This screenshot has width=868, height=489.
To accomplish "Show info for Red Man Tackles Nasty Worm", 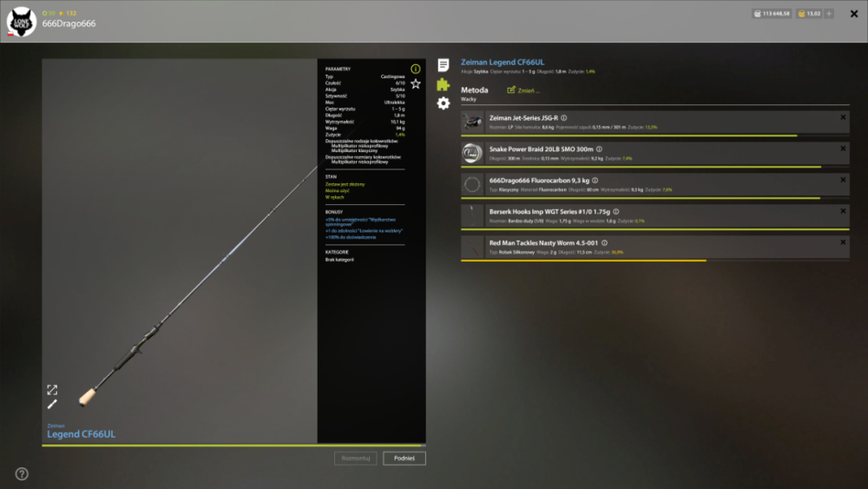I will tap(604, 243).
